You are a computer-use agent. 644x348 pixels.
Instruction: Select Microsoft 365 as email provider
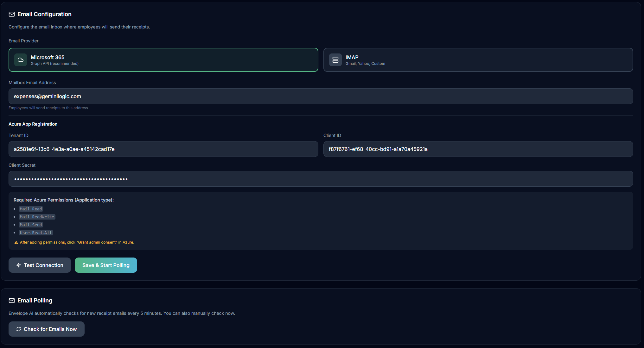[x=163, y=60]
